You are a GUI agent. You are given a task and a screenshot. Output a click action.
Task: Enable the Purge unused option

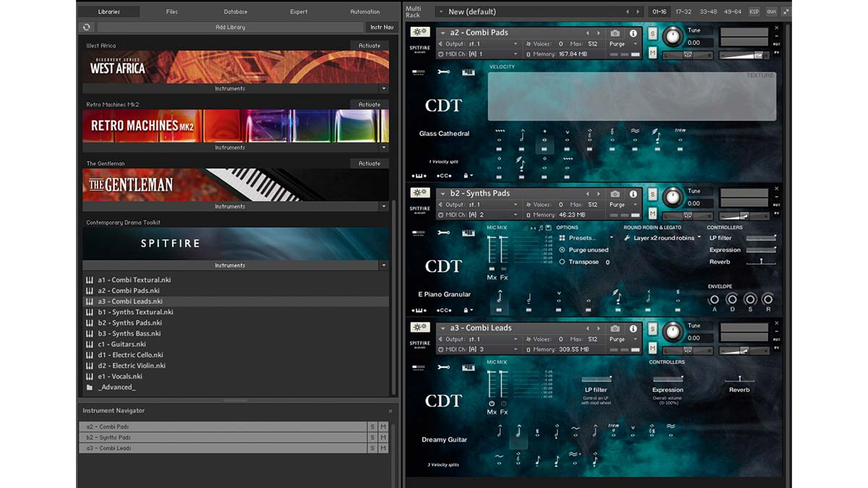[562, 250]
